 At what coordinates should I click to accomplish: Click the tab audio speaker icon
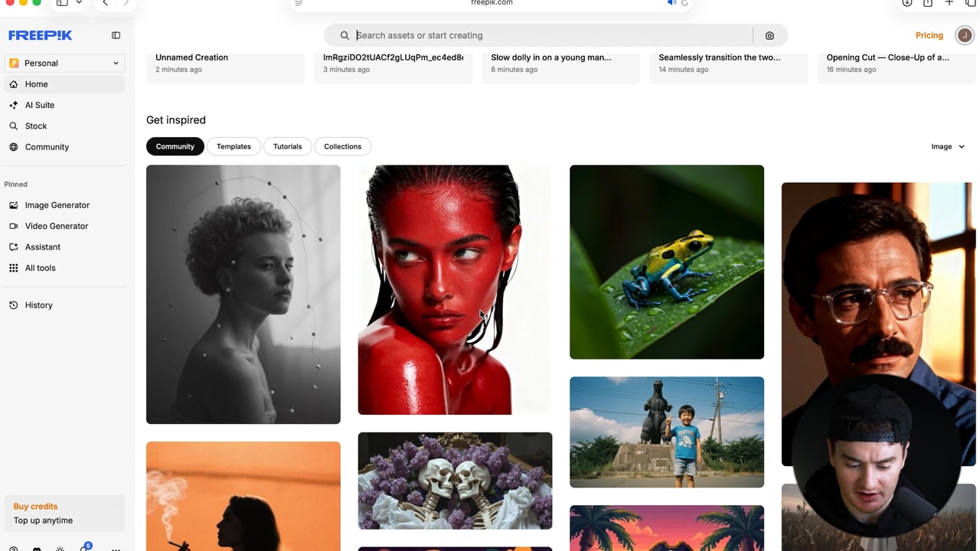[x=671, y=3]
